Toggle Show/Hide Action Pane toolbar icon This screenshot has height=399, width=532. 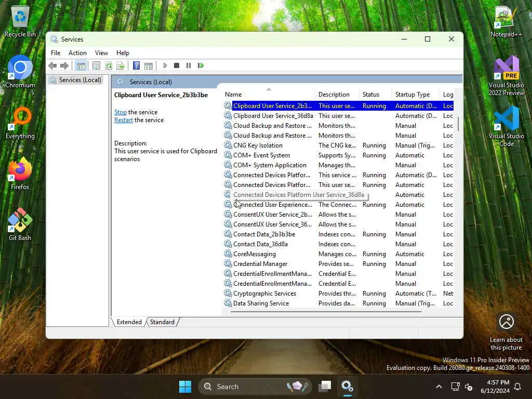click(x=148, y=65)
